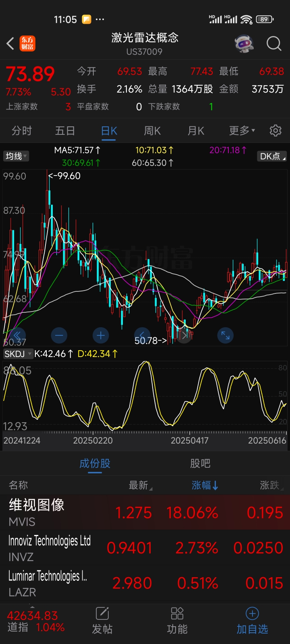Tap the Wi-Fi status icon

pos(246,19)
